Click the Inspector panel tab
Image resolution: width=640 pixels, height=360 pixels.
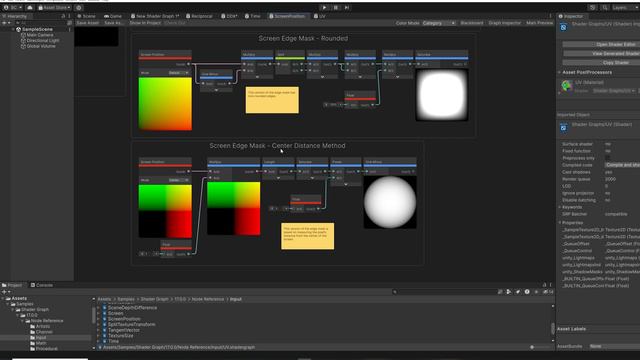[571, 16]
